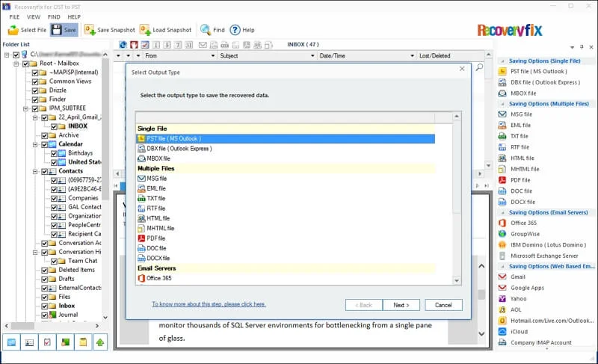The image size is (598, 364).
Task: Collapse the Conversation Hi tree node
Action: (35, 252)
